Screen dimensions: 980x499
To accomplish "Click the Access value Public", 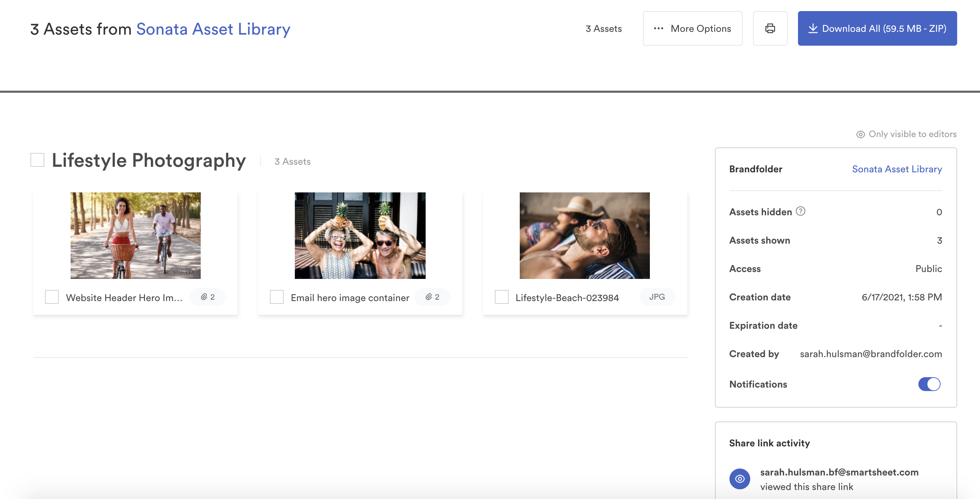I will (x=929, y=269).
